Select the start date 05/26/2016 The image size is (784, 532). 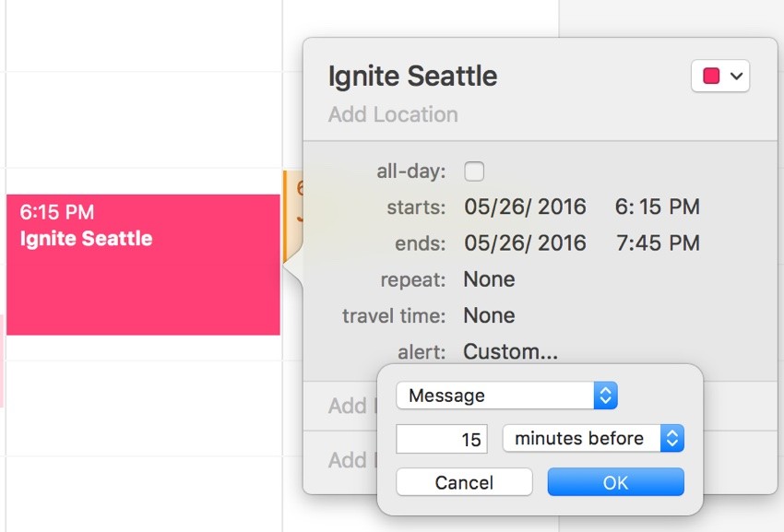[525, 207]
